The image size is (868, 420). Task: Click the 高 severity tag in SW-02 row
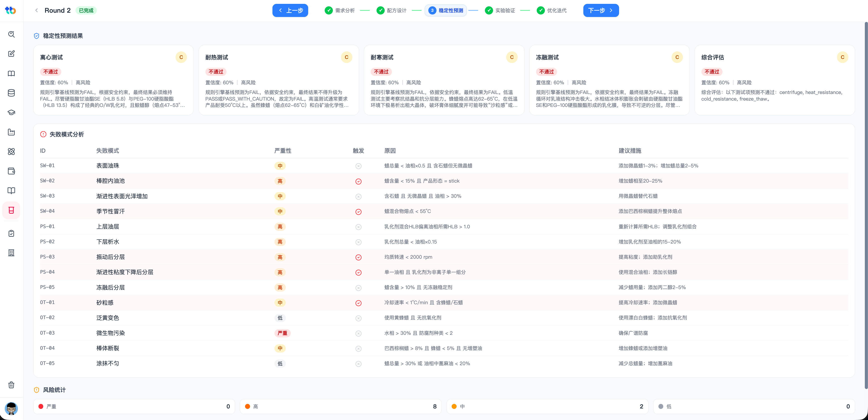tap(280, 181)
